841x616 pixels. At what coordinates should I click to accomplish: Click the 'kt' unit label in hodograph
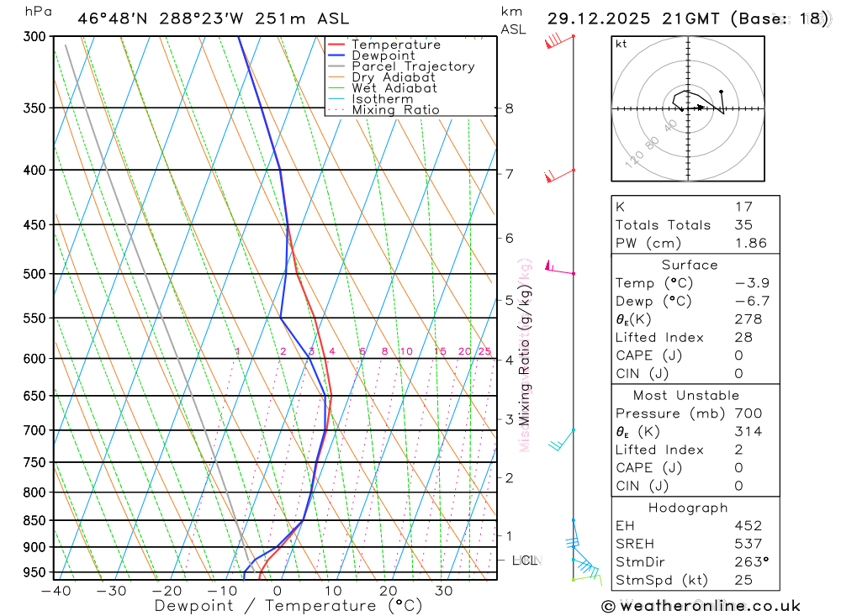tap(621, 44)
